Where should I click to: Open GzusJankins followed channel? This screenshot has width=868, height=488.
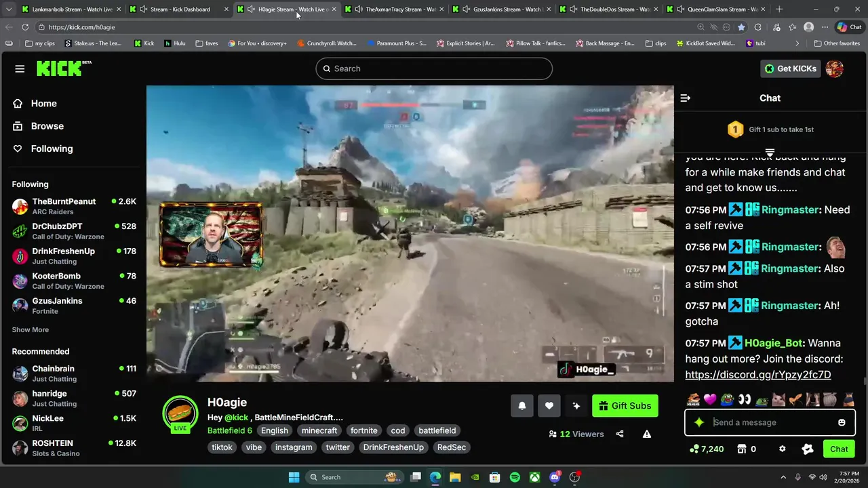click(x=73, y=306)
